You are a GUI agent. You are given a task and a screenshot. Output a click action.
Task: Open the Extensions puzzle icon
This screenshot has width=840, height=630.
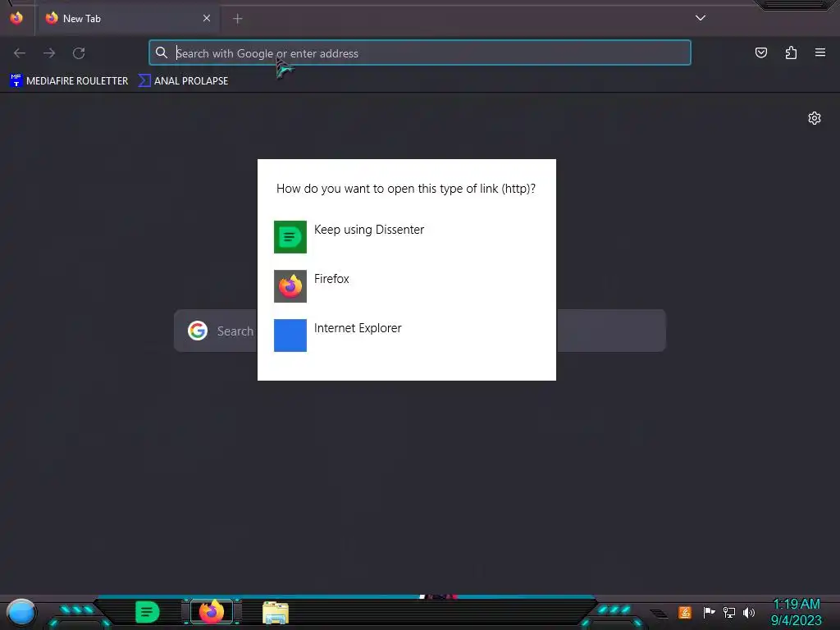coord(791,52)
